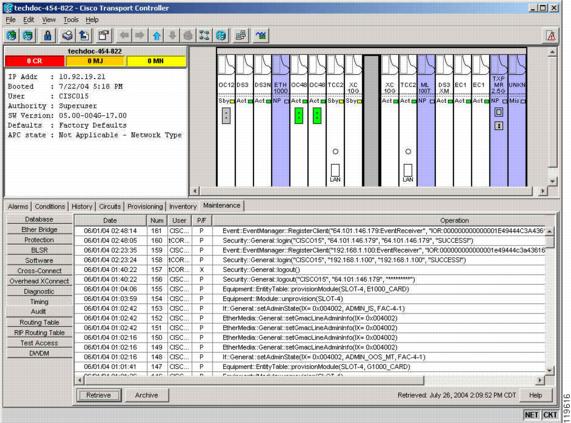Viewport: 571px width, 423px height.
Task: Click the go back arrow toolbar icon
Action: click(x=125, y=35)
